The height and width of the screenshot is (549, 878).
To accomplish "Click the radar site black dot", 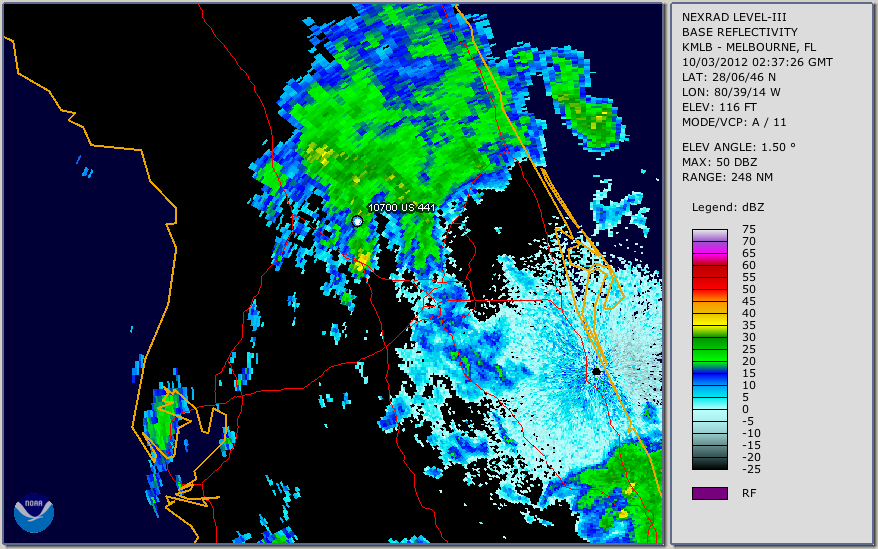I will click(596, 371).
